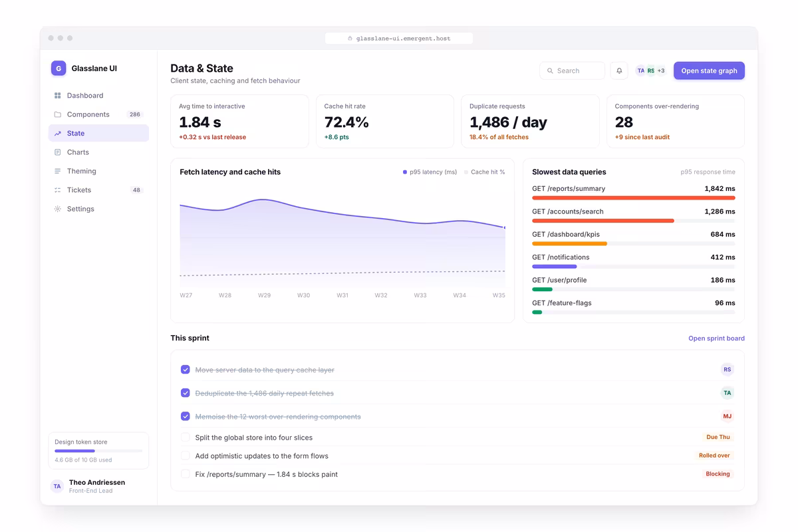The width and height of the screenshot is (798, 532).
Task: Click the GET /accounts/search latency bar
Action: 603,221
